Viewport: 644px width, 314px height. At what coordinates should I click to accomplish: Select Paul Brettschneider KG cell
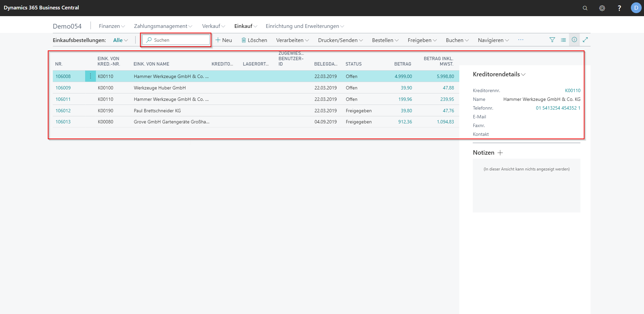click(157, 111)
